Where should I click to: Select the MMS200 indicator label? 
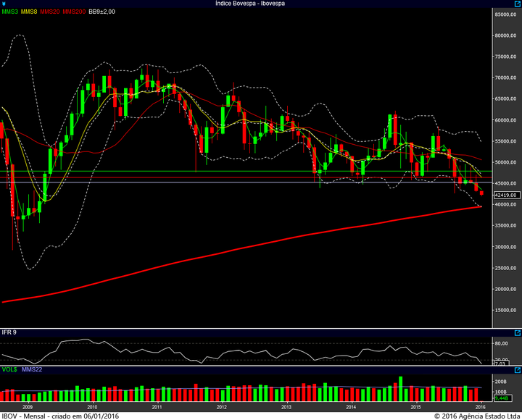[74, 12]
